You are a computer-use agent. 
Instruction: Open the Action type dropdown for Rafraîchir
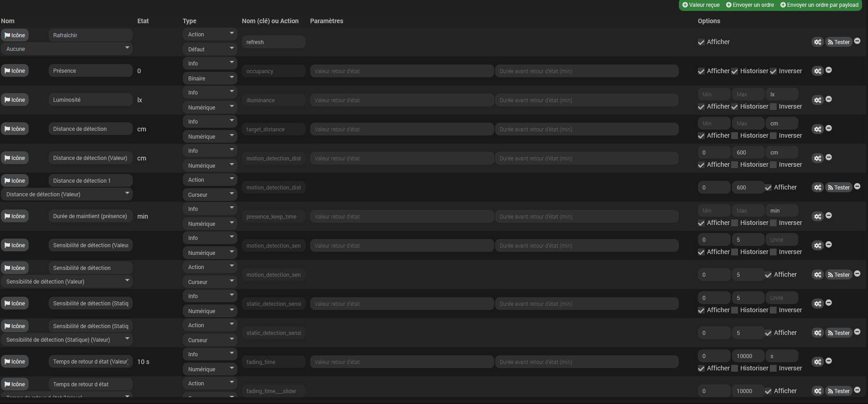(x=210, y=34)
